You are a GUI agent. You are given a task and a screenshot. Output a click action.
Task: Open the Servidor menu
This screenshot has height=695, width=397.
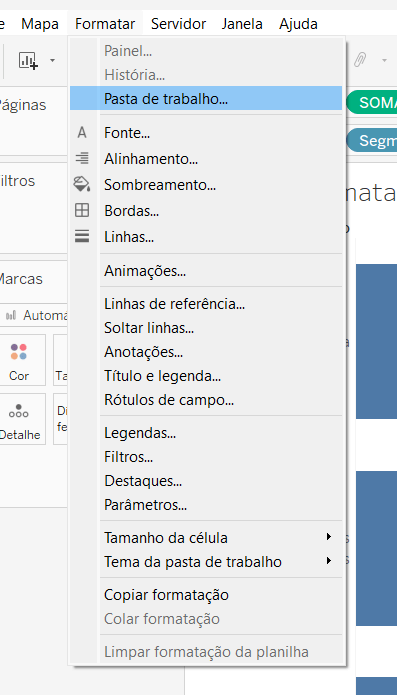[178, 23]
